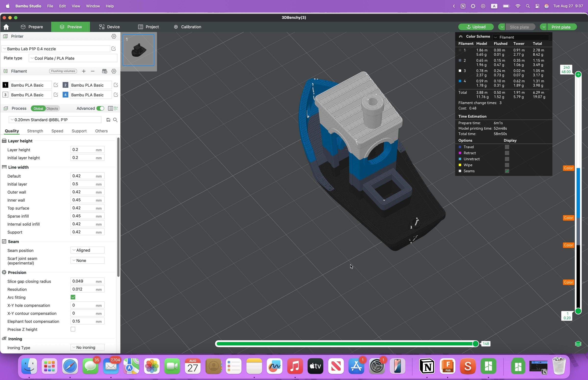
Task: Click the Upload button
Action: (x=476, y=27)
